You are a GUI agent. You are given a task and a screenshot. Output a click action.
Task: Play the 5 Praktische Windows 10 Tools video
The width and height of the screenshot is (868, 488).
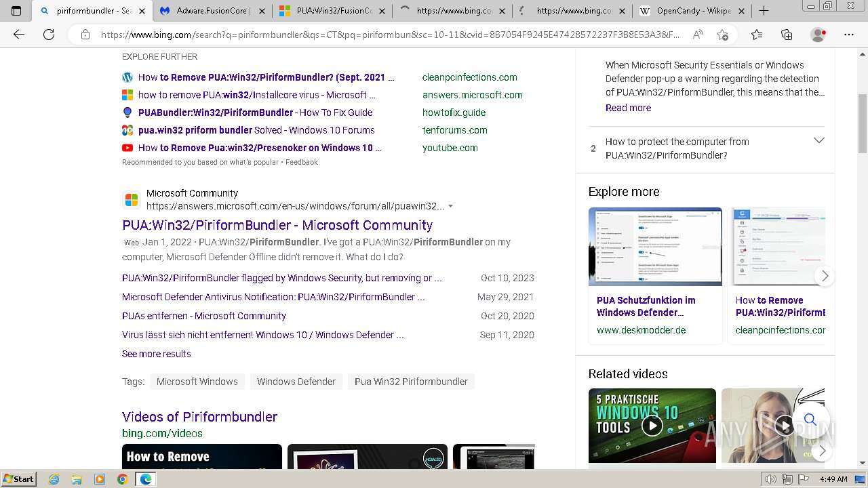(652, 425)
